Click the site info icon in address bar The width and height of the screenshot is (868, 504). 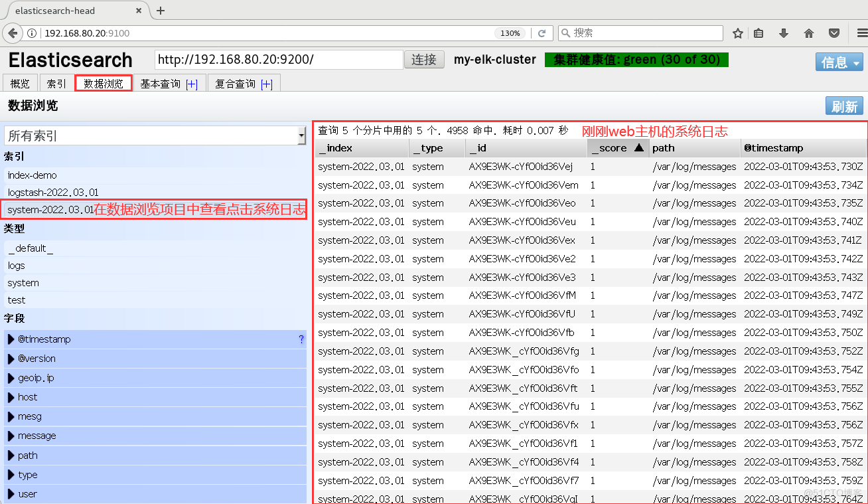pyautogui.click(x=31, y=33)
